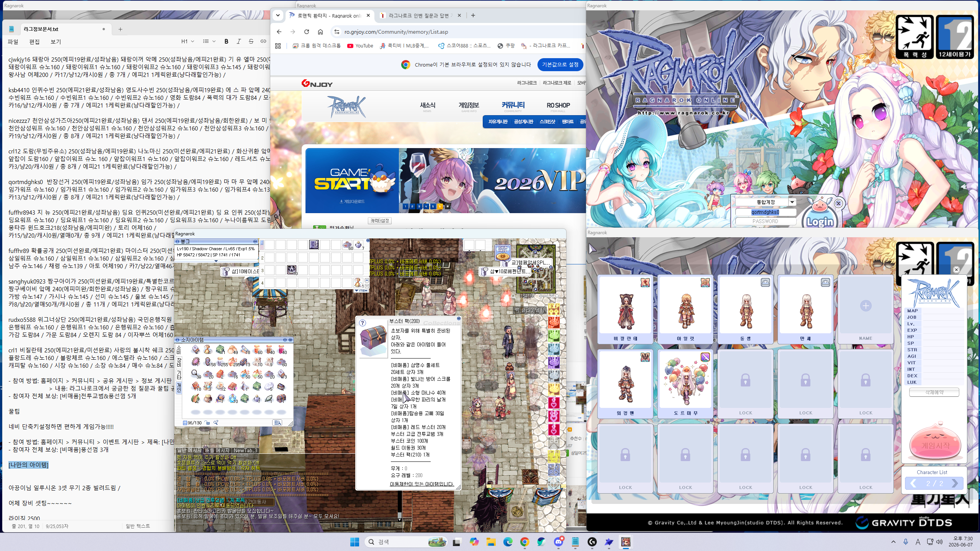This screenshot has width=980, height=551.
Task: Open the 파일 menu in Notepad
Action: 13,42
